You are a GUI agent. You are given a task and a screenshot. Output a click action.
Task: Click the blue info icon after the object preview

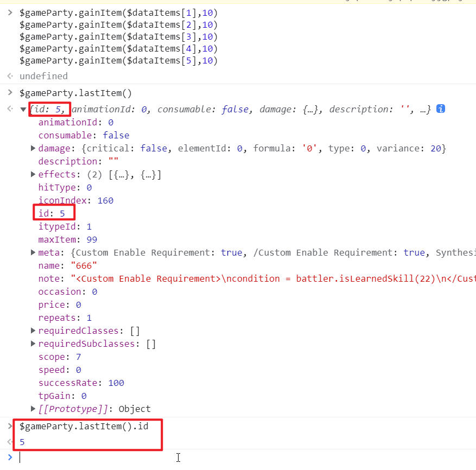[441, 109]
